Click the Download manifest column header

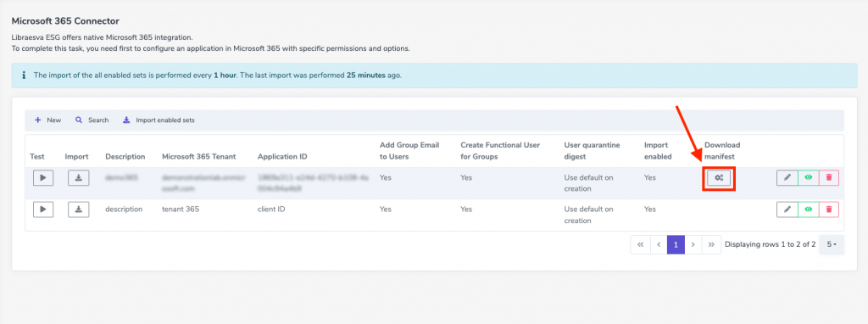(722, 151)
